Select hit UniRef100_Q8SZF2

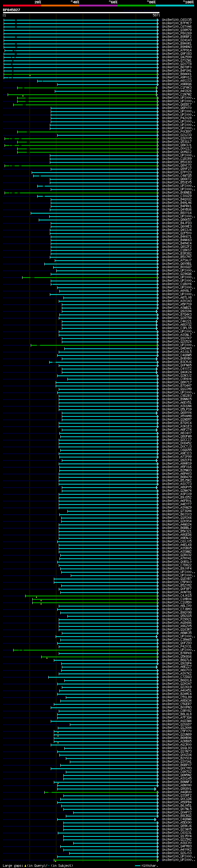pyautogui.click(x=177, y=247)
